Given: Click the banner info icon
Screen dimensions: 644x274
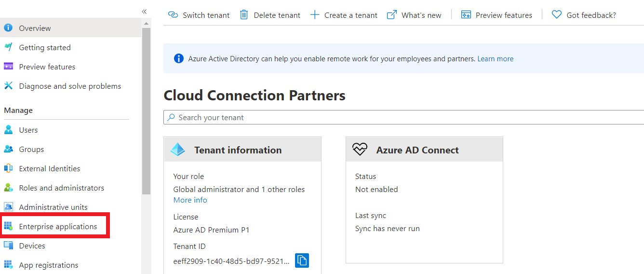Looking at the screenshot, I should [179, 59].
